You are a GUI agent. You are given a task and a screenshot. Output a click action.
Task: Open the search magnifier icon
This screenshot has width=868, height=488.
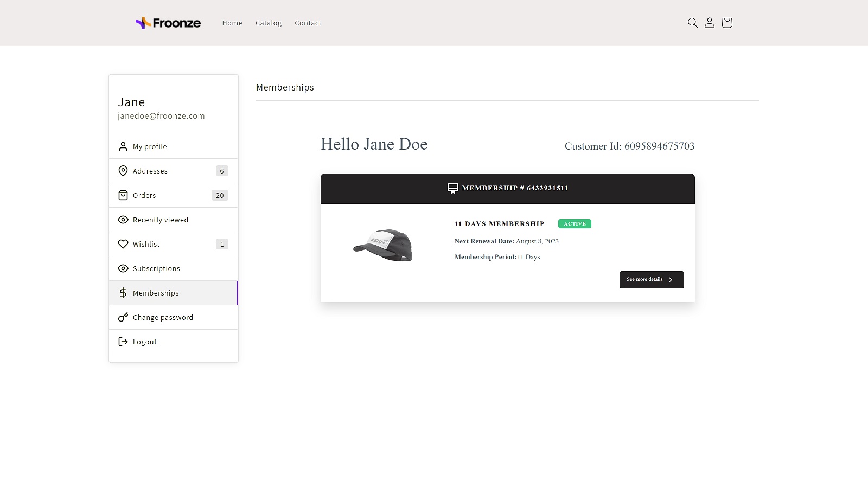(x=693, y=23)
